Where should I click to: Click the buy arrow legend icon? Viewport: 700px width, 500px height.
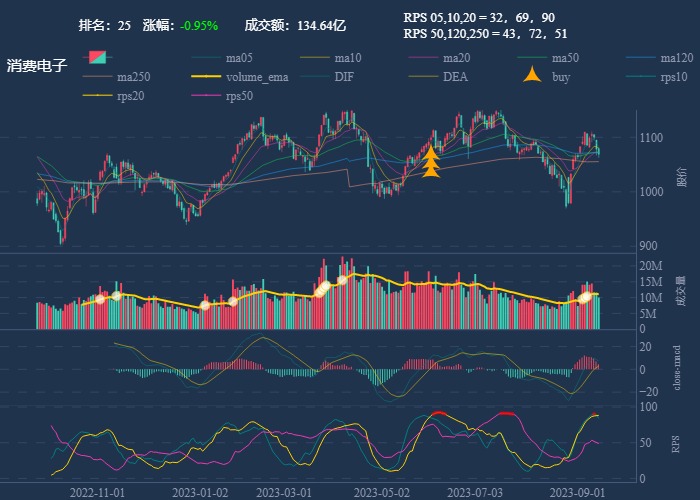click(532, 76)
